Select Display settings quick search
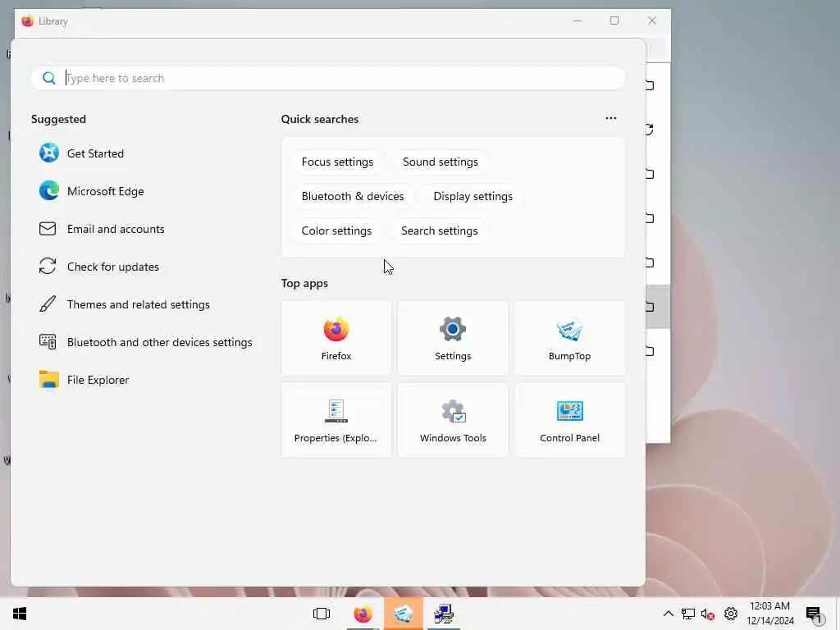840x630 pixels. (x=473, y=196)
